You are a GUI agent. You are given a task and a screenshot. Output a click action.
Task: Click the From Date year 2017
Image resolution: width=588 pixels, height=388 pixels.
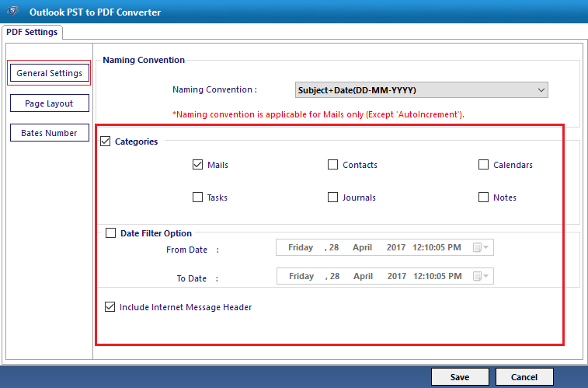tap(396, 247)
